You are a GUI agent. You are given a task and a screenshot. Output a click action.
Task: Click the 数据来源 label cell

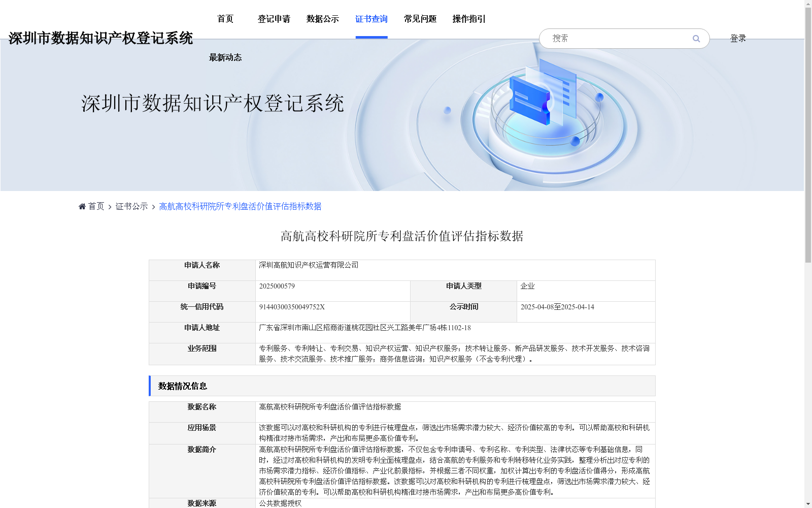[x=202, y=503]
